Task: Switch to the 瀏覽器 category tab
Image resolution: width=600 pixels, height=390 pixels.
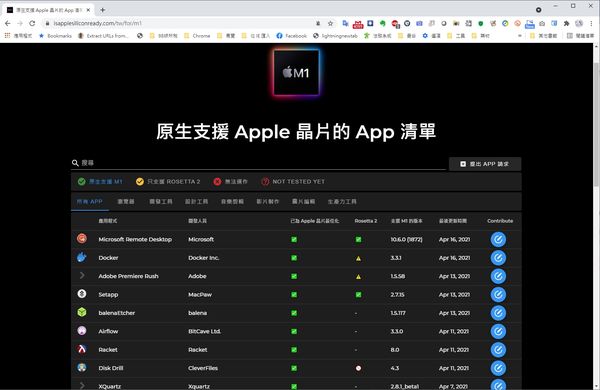Action: pyautogui.click(x=126, y=201)
